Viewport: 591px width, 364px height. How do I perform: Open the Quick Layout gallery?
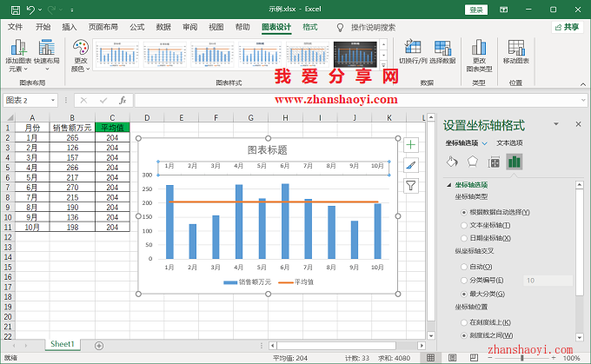pos(47,56)
